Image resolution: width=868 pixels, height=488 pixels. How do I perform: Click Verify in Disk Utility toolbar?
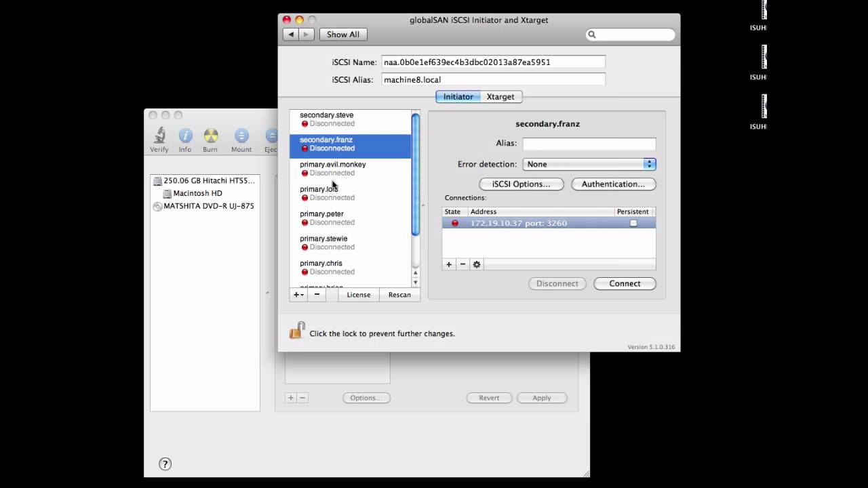coord(159,140)
